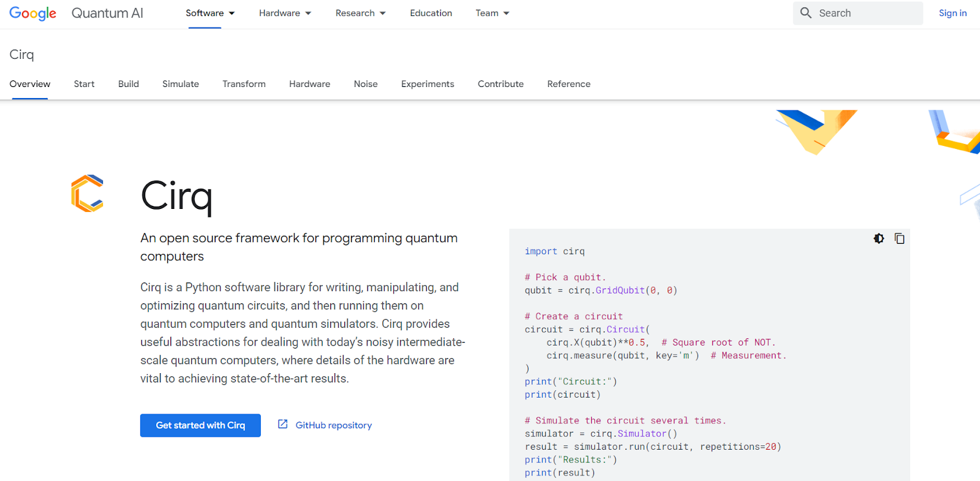The height and width of the screenshot is (481, 980).
Task: Select the Hardware tab under Cirq
Action: click(309, 84)
